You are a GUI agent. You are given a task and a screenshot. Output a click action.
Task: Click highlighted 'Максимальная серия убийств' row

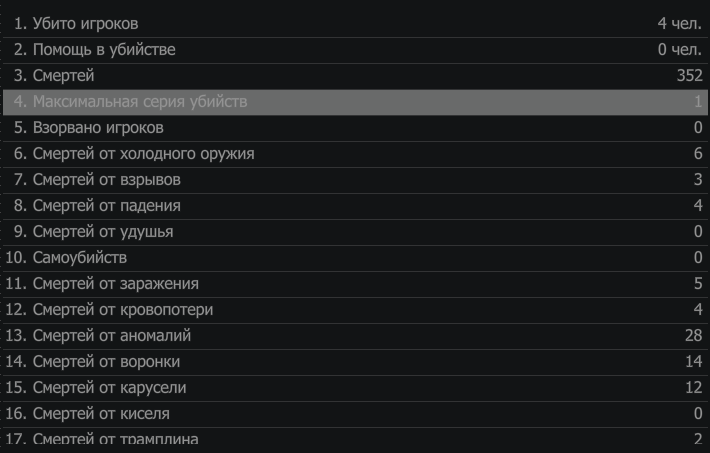pyautogui.click(x=355, y=102)
